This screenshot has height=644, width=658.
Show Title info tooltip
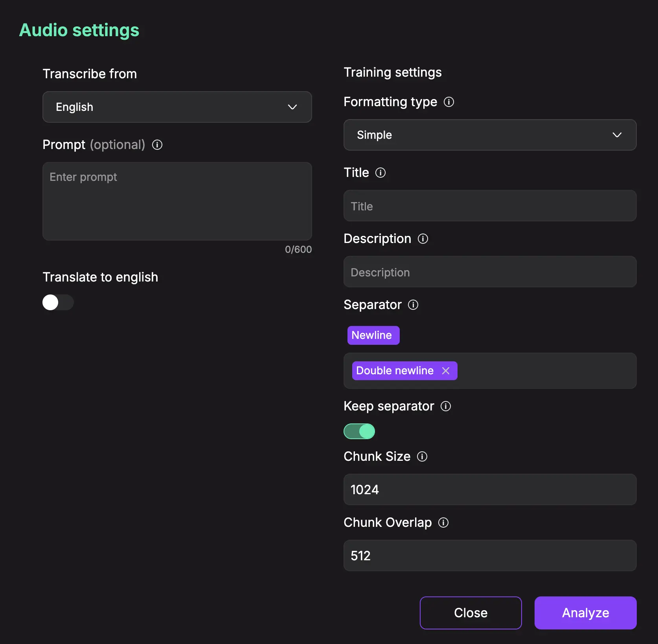pos(380,173)
